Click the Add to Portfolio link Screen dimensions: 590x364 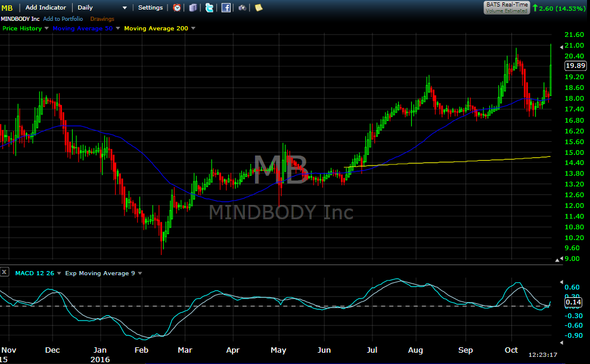(63, 19)
